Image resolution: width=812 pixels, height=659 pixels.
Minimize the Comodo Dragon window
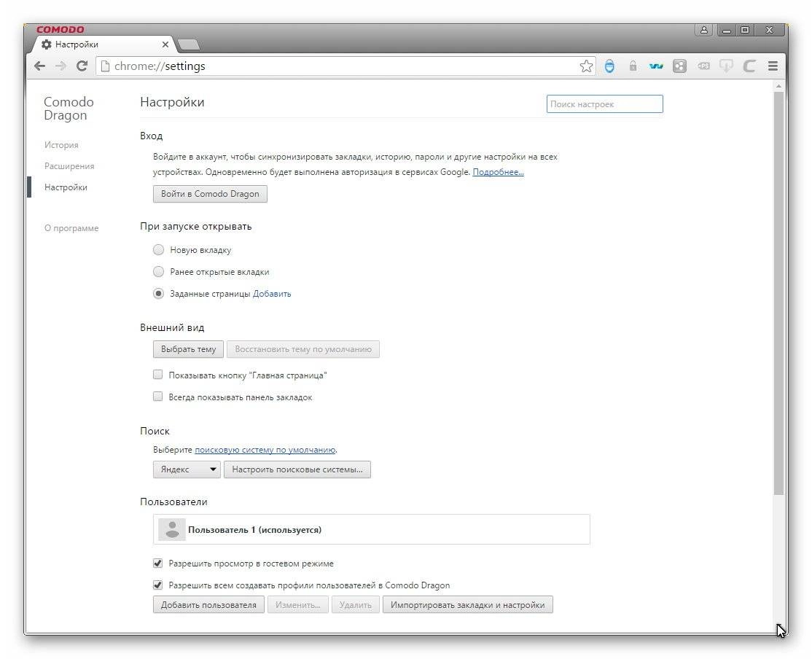click(x=727, y=30)
